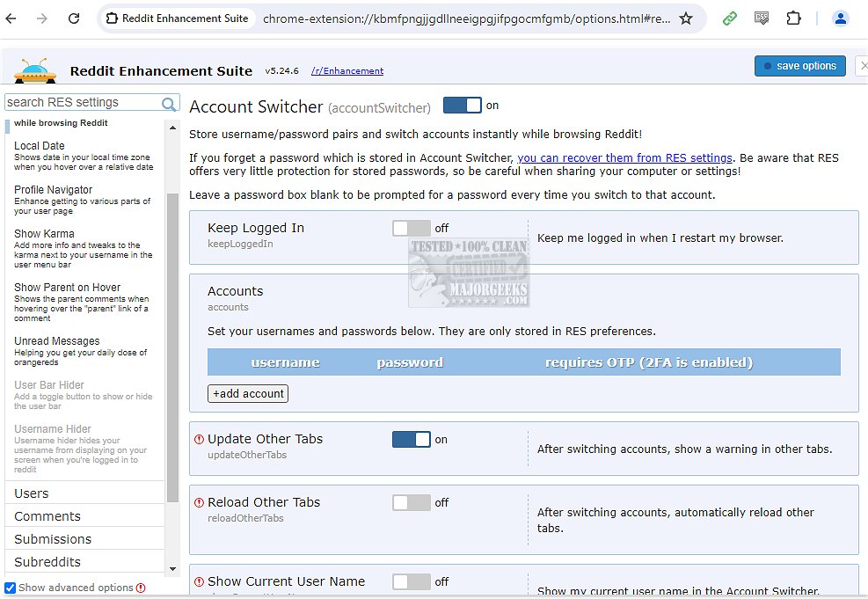The width and height of the screenshot is (868, 599).
Task: Click the Chrome profile avatar icon
Action: (841, 18)
